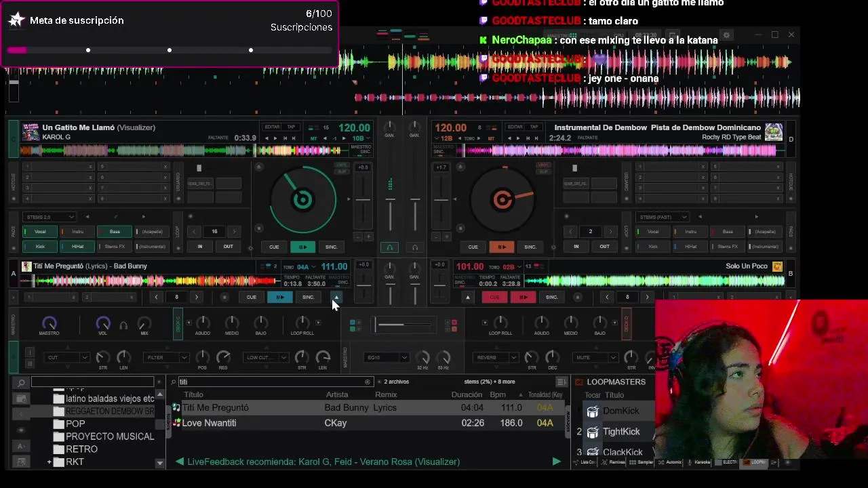
Task: Enable right channel headphone cue on the mixer
Action: click(x=415, y=247)
